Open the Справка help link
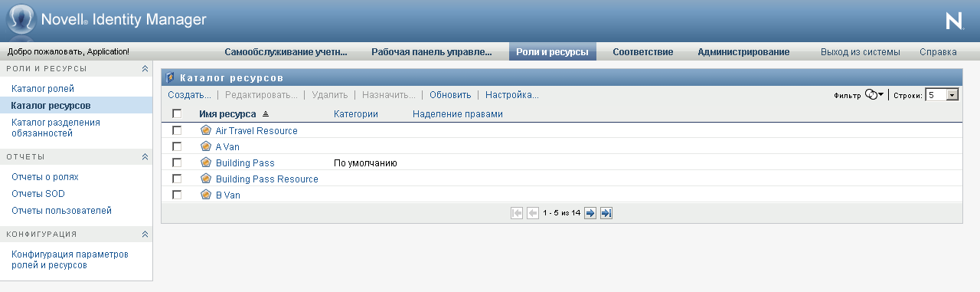 point(938,52)
